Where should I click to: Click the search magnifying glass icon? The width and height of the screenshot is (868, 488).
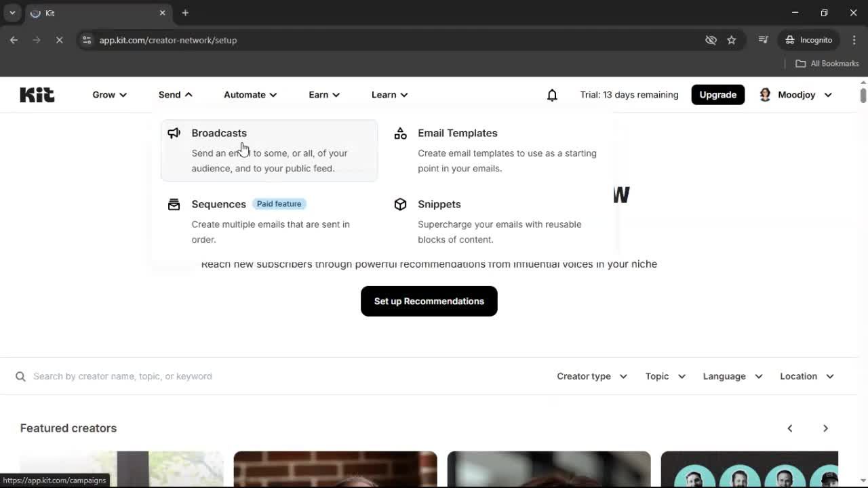pos(20,376)
